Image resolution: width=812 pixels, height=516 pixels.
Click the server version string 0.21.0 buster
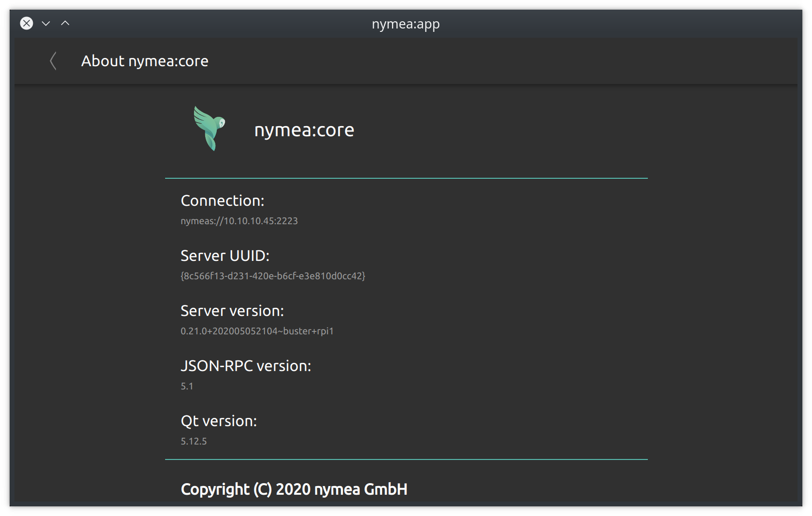coord(257,331)
